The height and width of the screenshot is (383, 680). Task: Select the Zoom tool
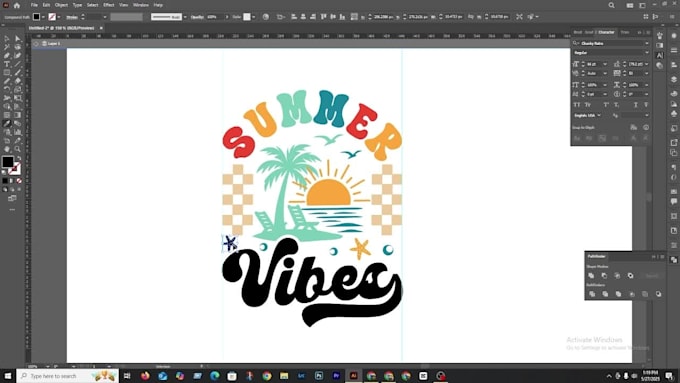(17, 149)
